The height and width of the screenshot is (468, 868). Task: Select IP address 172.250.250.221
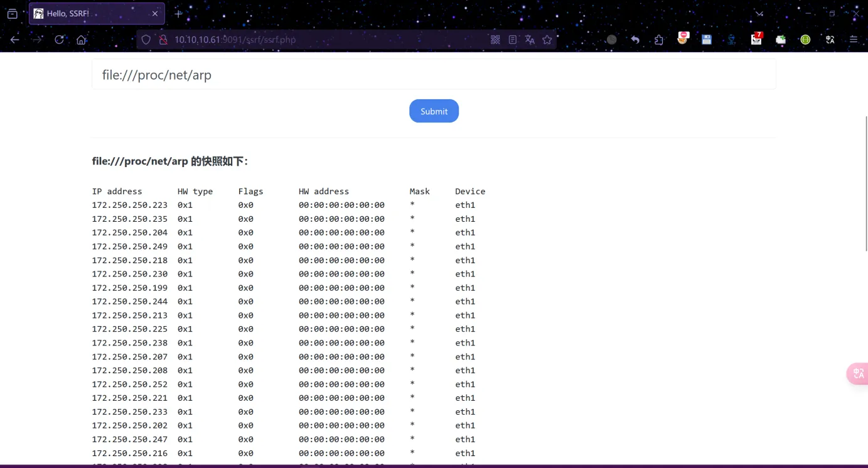tap(130, 398)
